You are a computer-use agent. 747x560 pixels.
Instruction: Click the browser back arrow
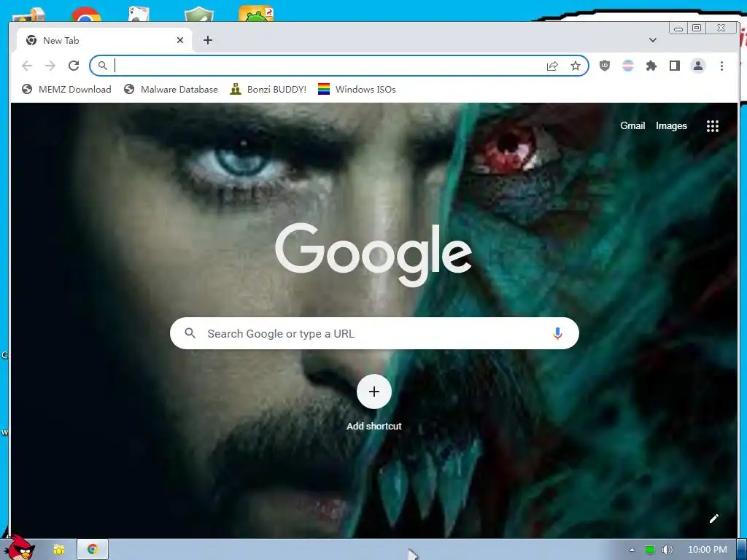pyautogui.click(x=27, y=66)
